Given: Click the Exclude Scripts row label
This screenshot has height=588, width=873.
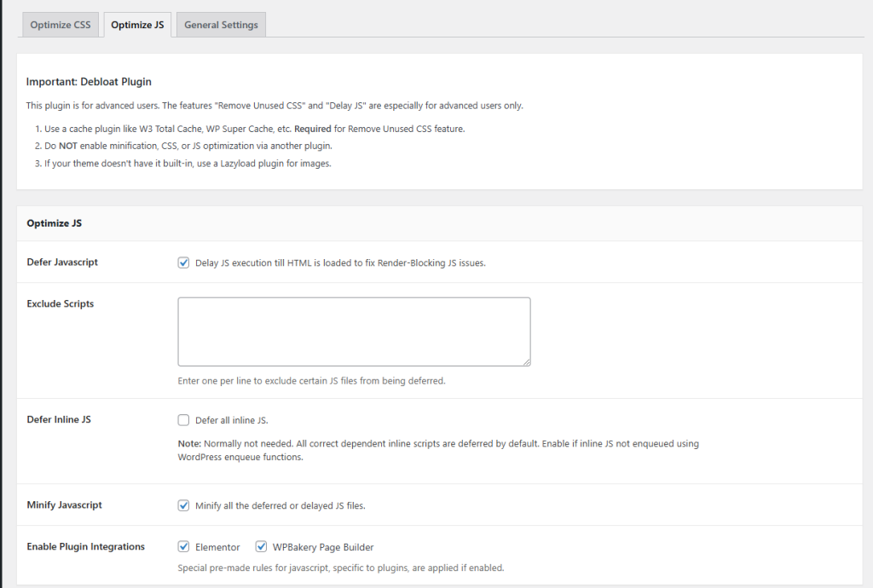Looking at the screenshot, I should coord(60,304).
